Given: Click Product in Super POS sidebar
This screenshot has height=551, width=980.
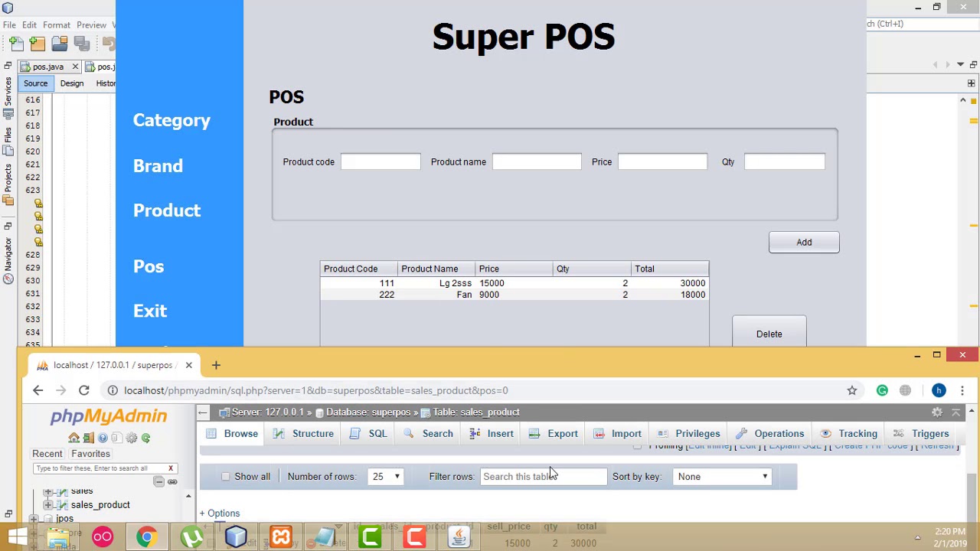Looking at the screenshot, I should click(x=167, y=210).
